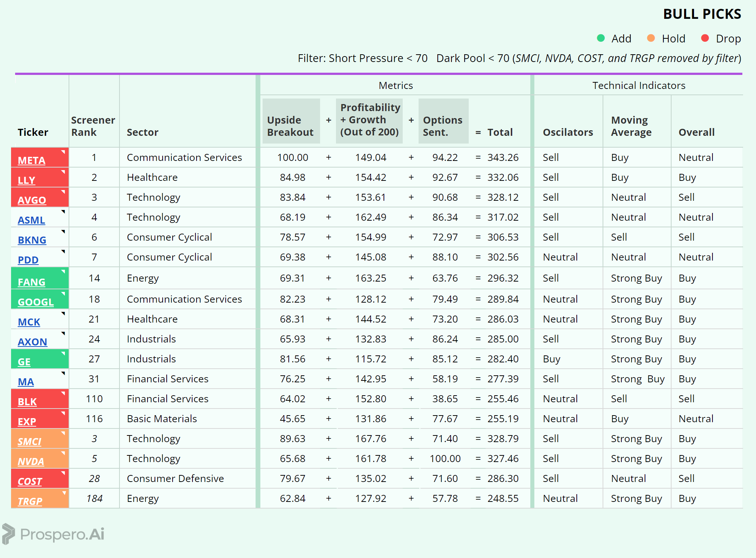Image resolution: width=756 pixels, height=558 pixels.
Task: Select GE's Oscilators Buy cell
Action: coord(552,359)
